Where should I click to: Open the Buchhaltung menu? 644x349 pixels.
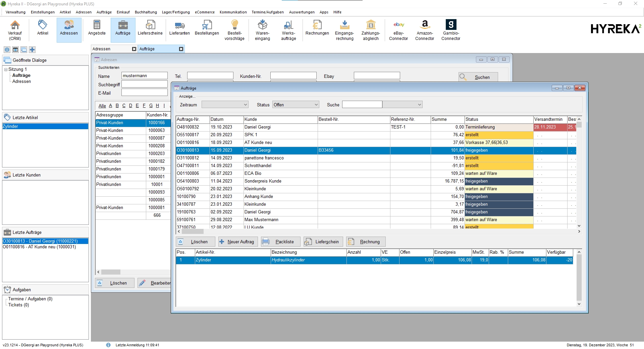[x=146, y=12]
